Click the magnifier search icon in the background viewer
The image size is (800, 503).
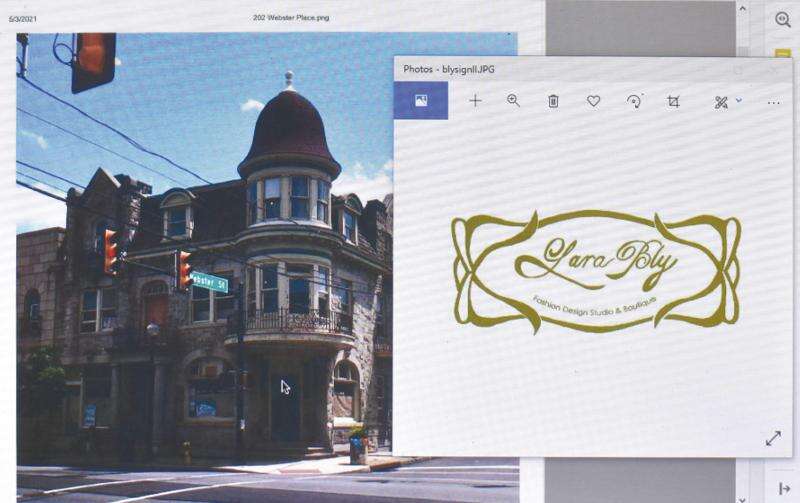click(783, 19)
